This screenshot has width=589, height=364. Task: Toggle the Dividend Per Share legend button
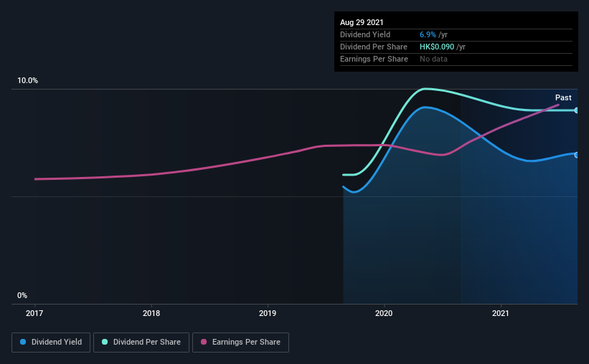coord(141,343)
